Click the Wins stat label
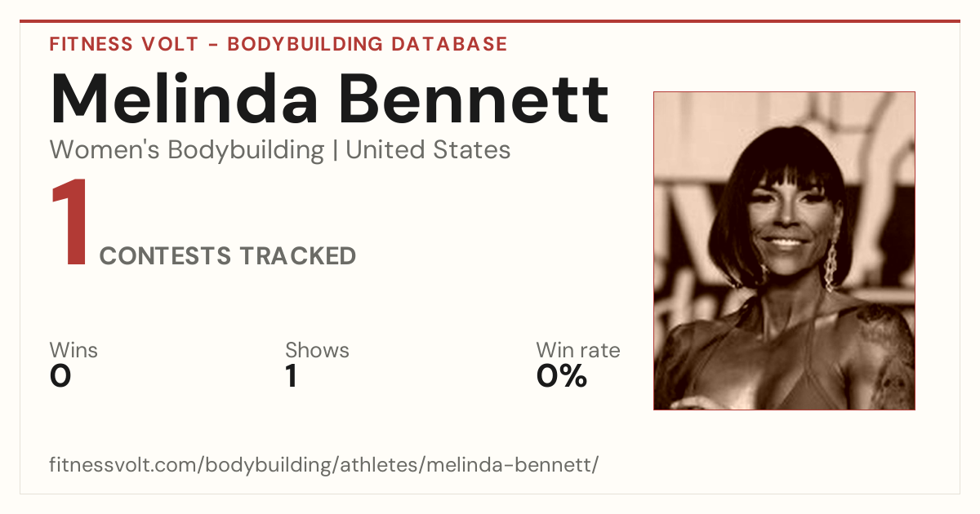 [73, 351]
